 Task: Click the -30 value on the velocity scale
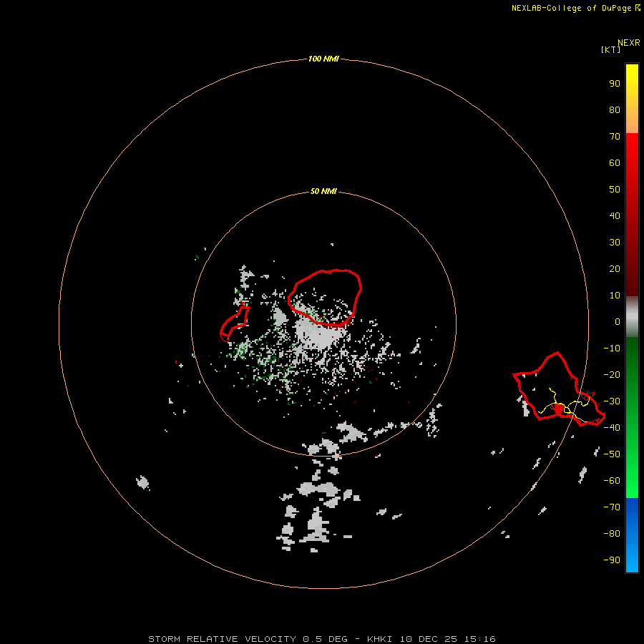(612, 401)
